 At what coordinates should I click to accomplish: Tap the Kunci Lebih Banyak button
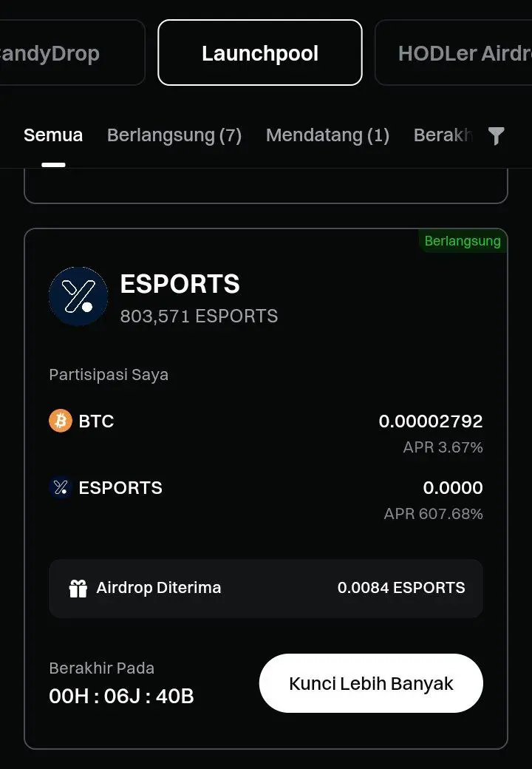click(x=371, y=683)
